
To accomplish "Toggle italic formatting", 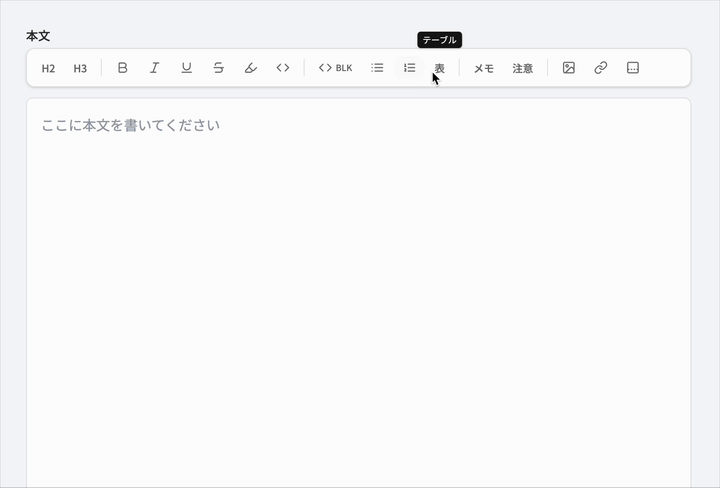I will coord(154,68).
